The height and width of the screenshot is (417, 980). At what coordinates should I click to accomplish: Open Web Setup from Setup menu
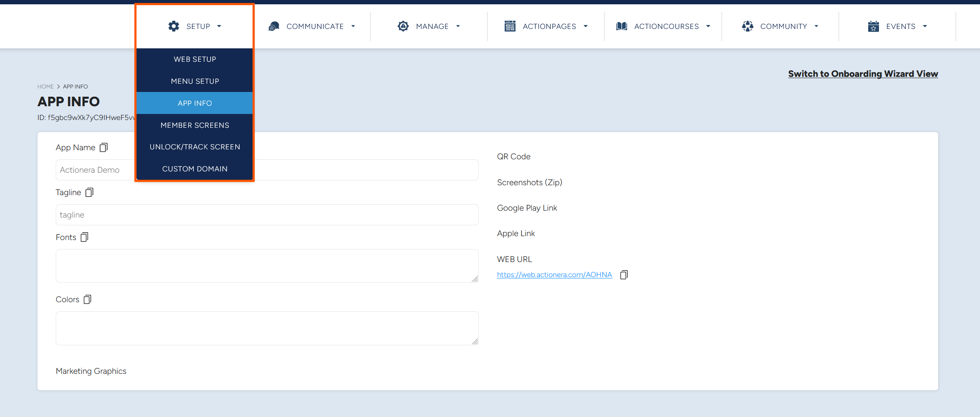pyautogui.click(x=195, y=60)
